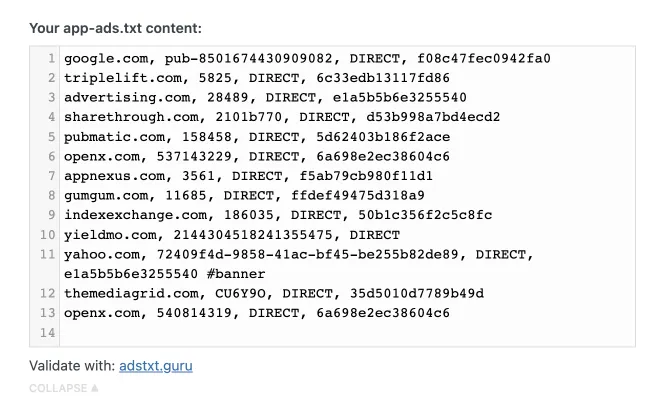Click the triplelift.com entry on line 2
The image size is (662, 399).
tap(257, 78)
